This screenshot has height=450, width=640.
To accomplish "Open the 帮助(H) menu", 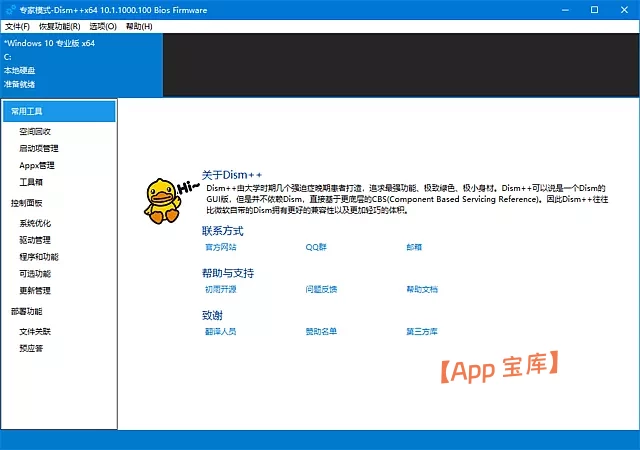I will coord(139,26).
